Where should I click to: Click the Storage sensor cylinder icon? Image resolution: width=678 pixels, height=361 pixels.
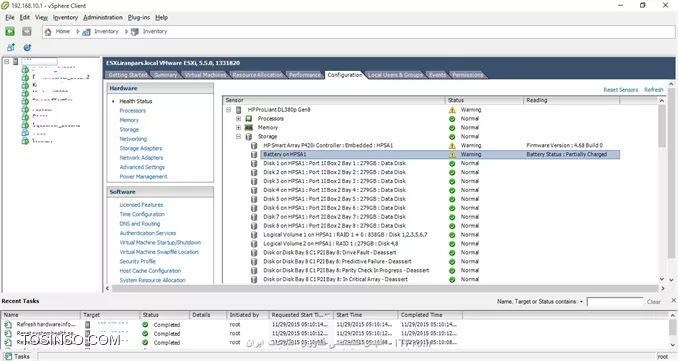pos(249,137)
